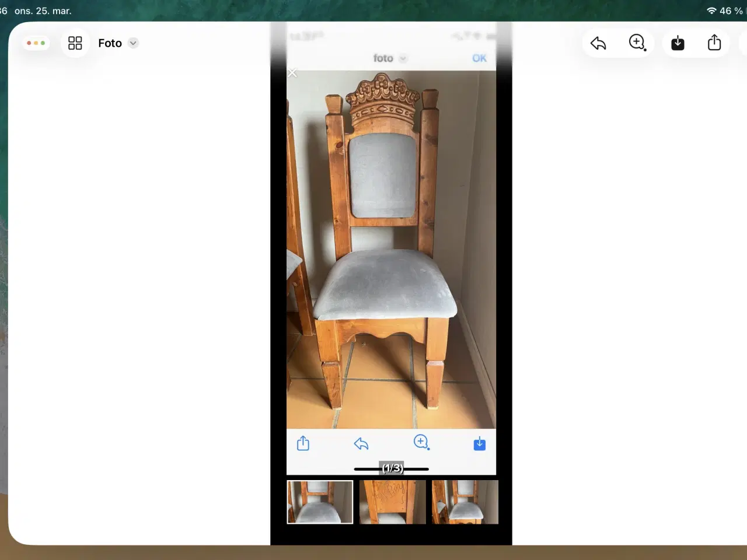Viewport: 747px width, 560px height.
Task: Save the image with the top toolbar download icon
Action: click(678, 43)
